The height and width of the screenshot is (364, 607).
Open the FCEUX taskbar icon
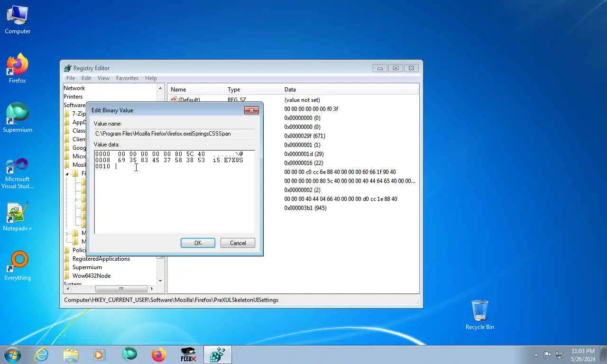point(188,355)
